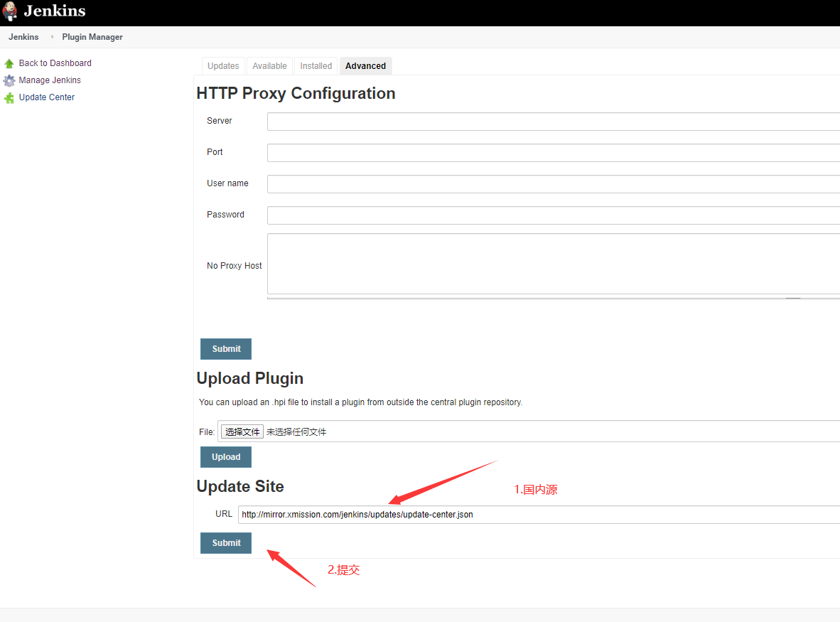
Task: Click the URL label in Update Site
Action: click(x=223, y=514)
